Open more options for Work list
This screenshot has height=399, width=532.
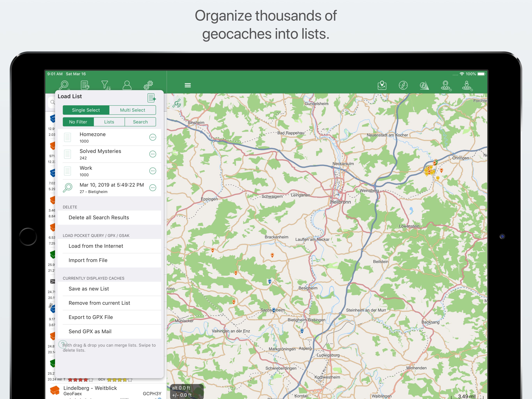click(x=153, y=171)
